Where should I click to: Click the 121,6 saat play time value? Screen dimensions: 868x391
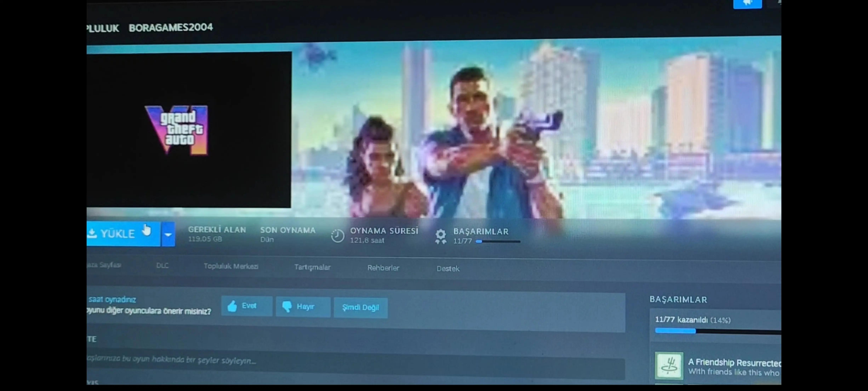pyautogui.click(x=367, y=240)
